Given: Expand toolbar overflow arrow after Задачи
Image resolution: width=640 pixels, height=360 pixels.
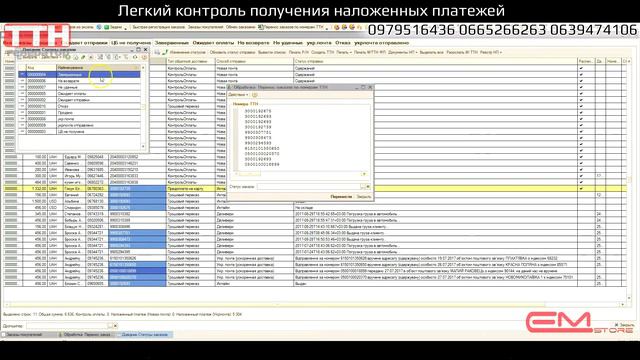Looking at the screenshot, I should [126, 28].
